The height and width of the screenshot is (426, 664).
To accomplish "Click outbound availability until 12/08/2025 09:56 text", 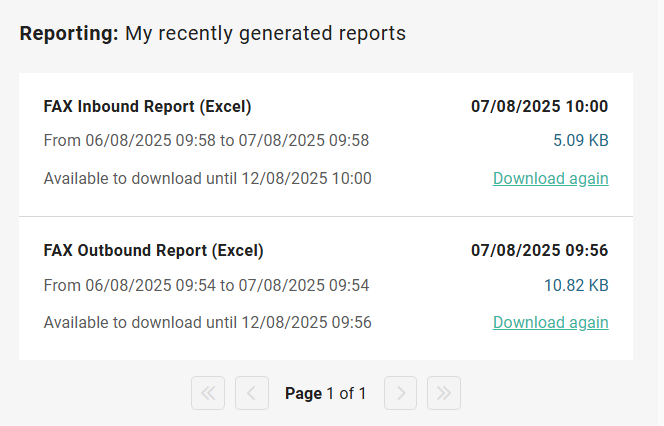I will pyautogui.click(x=207, y=322).
